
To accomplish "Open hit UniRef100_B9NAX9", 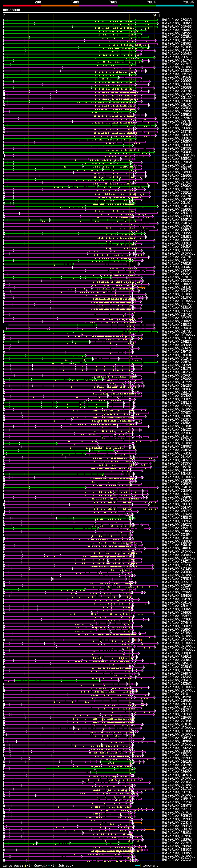I will tap(177, 30).
